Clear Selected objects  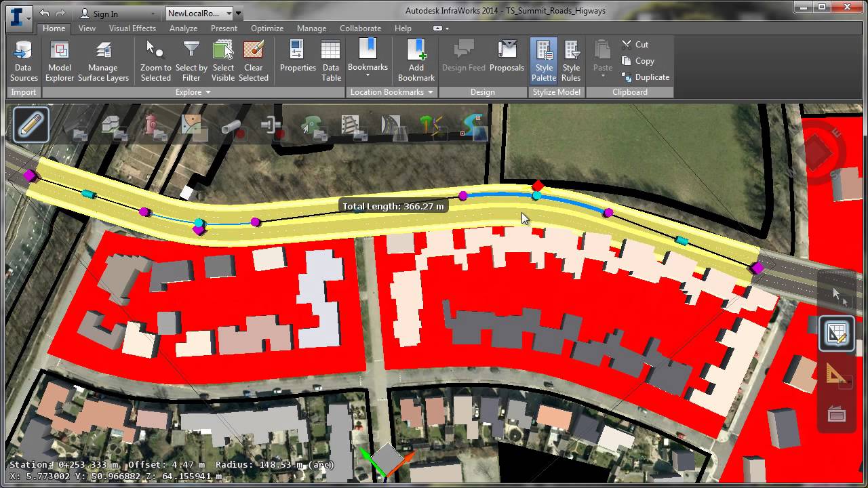coord(254,61)
